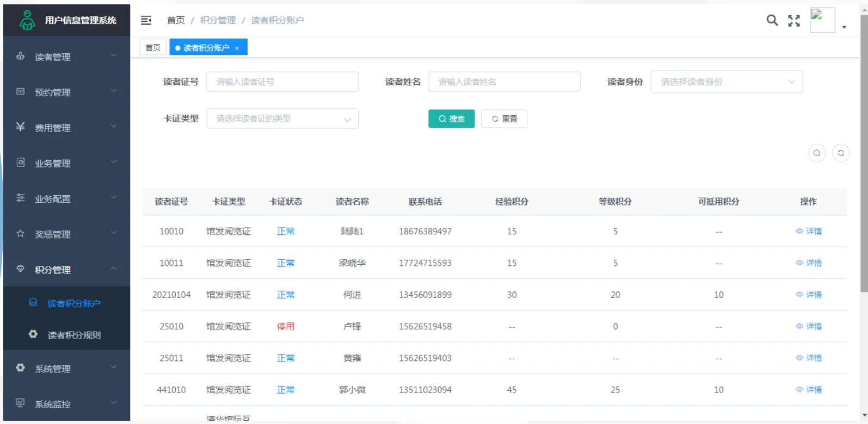
Task: Click the 经验积分 column header
Action: tap(512, 202)
